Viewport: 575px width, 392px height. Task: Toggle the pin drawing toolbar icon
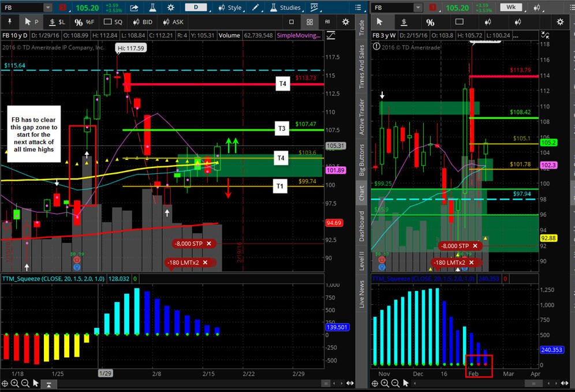[10, 22]
